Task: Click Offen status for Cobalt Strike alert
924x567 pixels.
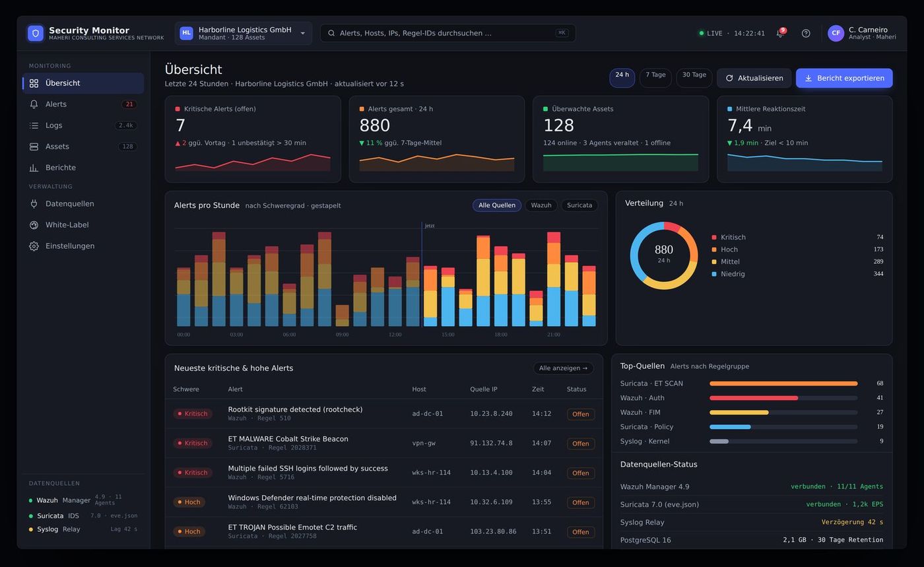Action: pyautogui.click(x=581, y=444)
